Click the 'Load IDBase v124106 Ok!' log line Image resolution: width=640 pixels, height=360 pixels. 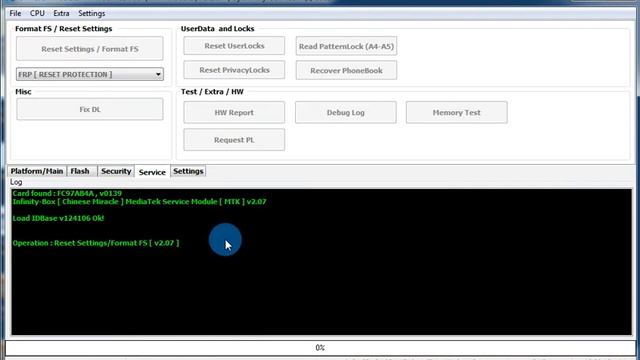[58, 218]
